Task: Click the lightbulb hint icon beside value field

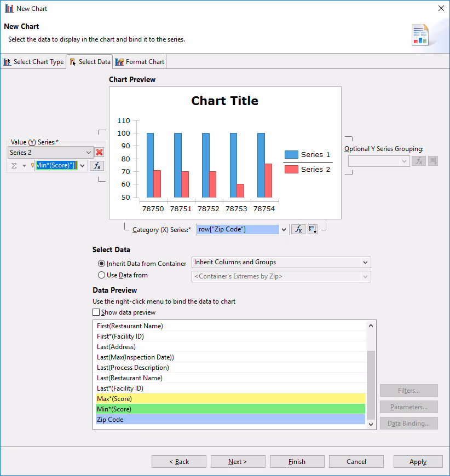Action: click(x=32, y=165)
